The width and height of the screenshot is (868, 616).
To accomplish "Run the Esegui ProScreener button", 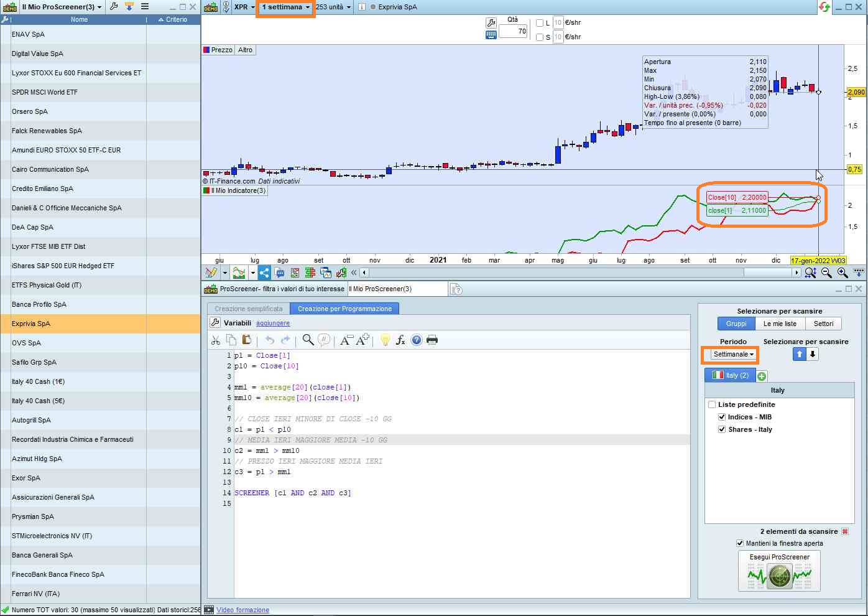I will tap(779, 571).
